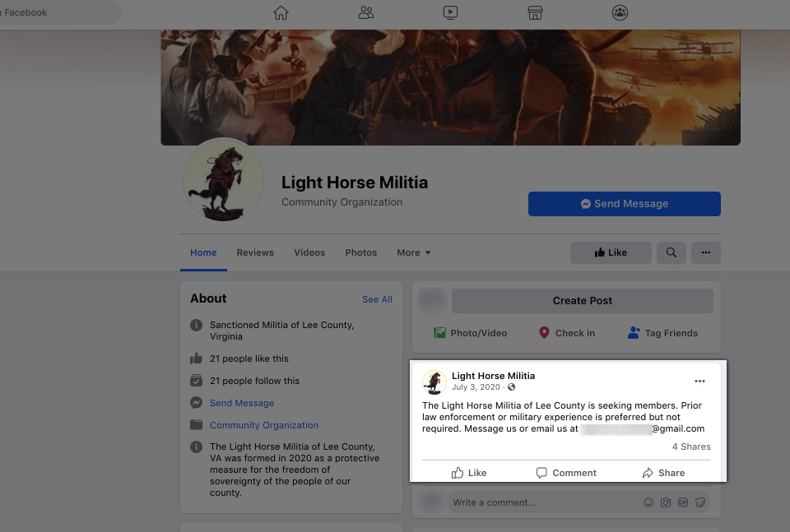Switch to the Photos tab
This screenshot has height=532, width=790.
point(360,252)
